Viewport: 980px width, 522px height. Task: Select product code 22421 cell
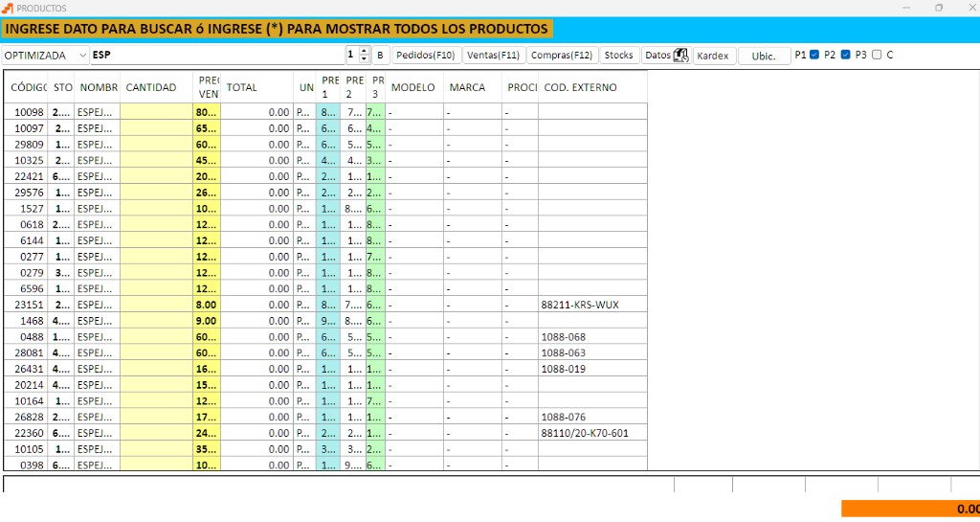click(26, 176)
